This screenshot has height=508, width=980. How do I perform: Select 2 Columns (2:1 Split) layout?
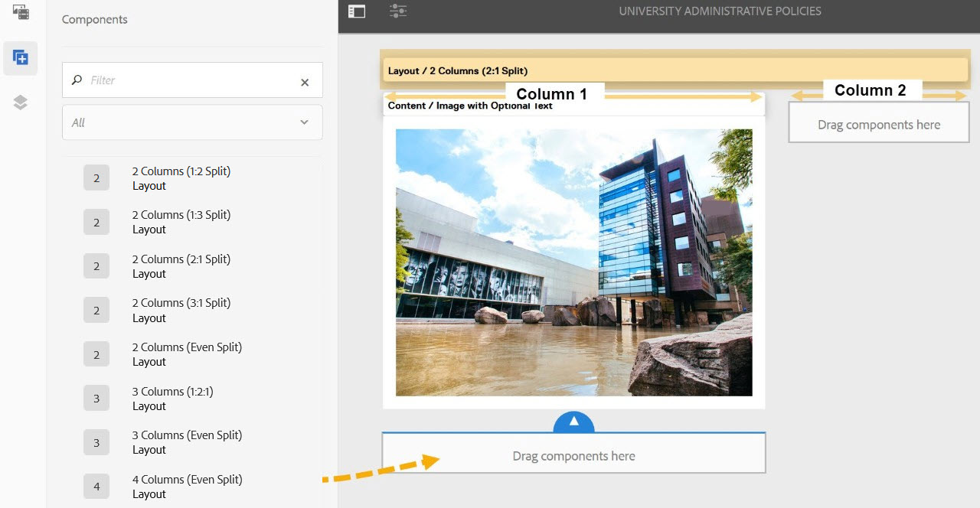coord(181,266)
